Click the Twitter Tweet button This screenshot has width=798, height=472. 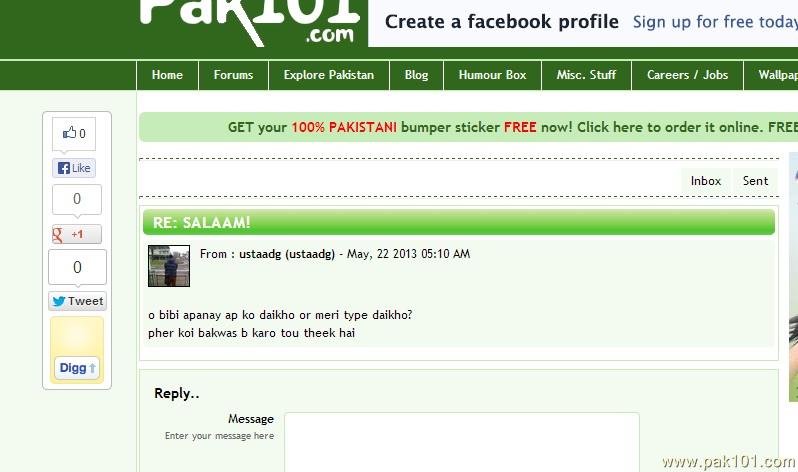coord(77,301)
